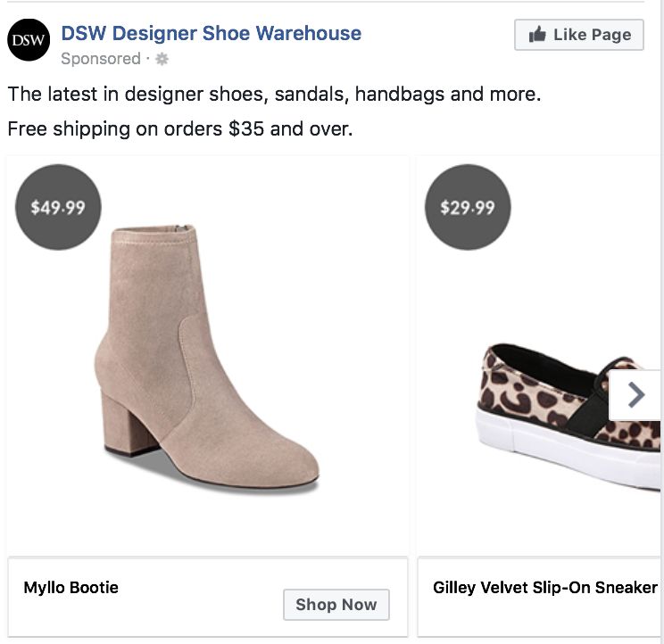Open the Myllo Bootie product image
The image size is (664, 644).
point(205,357)
